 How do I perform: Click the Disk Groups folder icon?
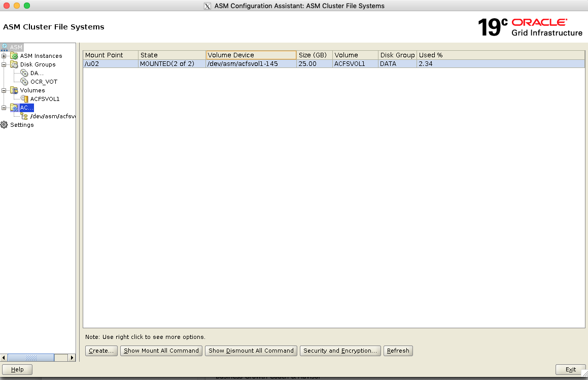click(x=14, y=64)
